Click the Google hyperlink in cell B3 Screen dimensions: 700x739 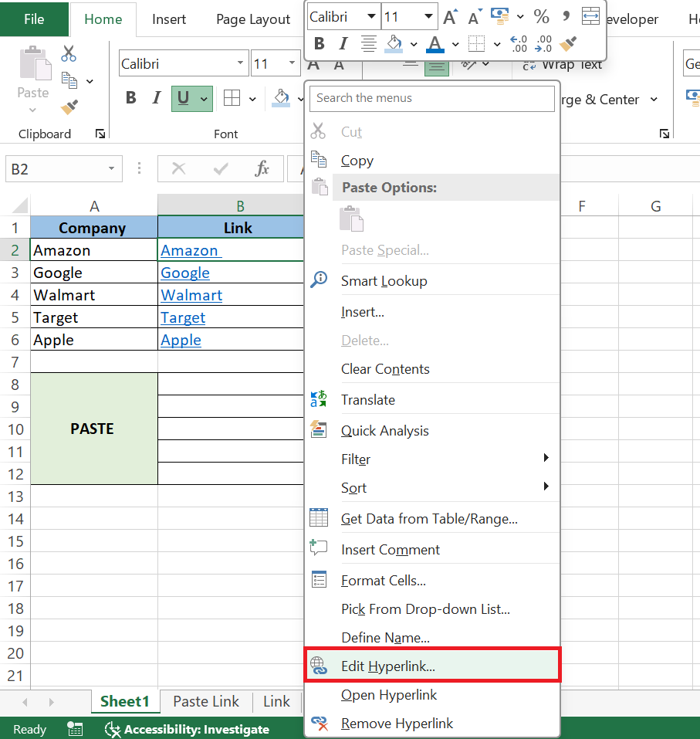tap(185, 273)
